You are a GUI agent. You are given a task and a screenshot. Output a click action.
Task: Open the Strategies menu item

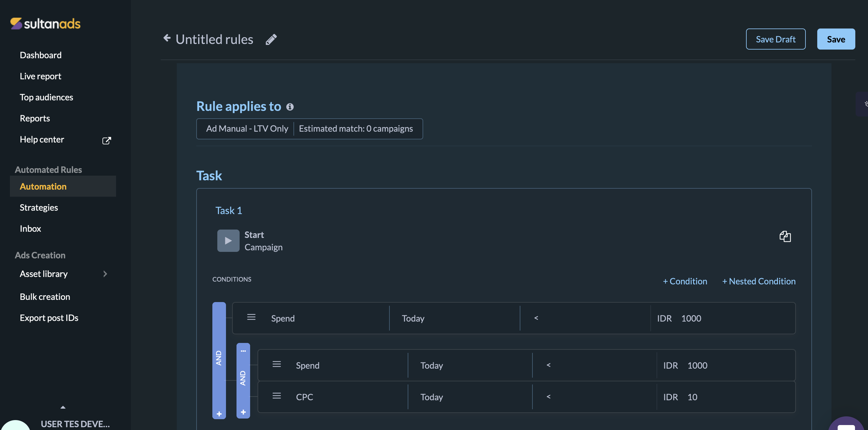tap(39, 208)
